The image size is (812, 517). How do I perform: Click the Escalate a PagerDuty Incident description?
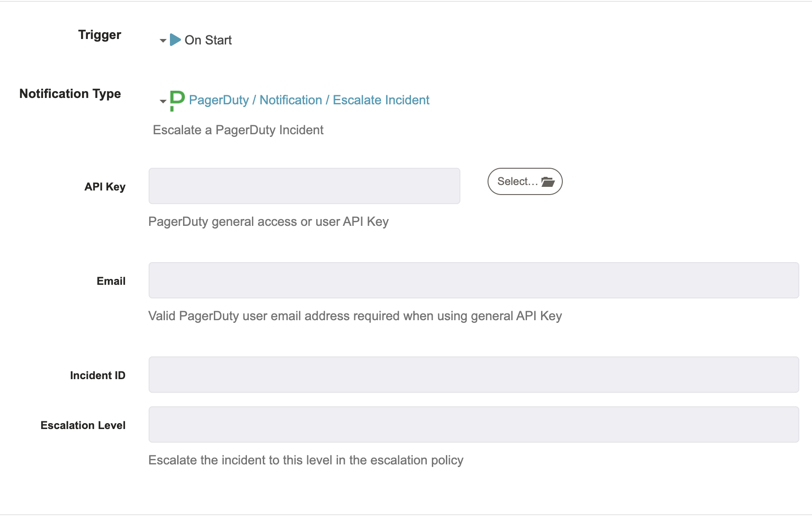point(238,130)
